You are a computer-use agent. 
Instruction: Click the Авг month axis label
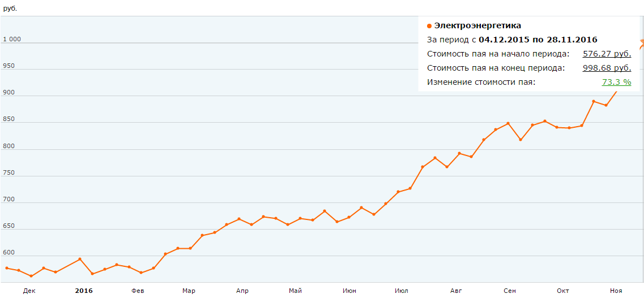[x=456, y=291]
